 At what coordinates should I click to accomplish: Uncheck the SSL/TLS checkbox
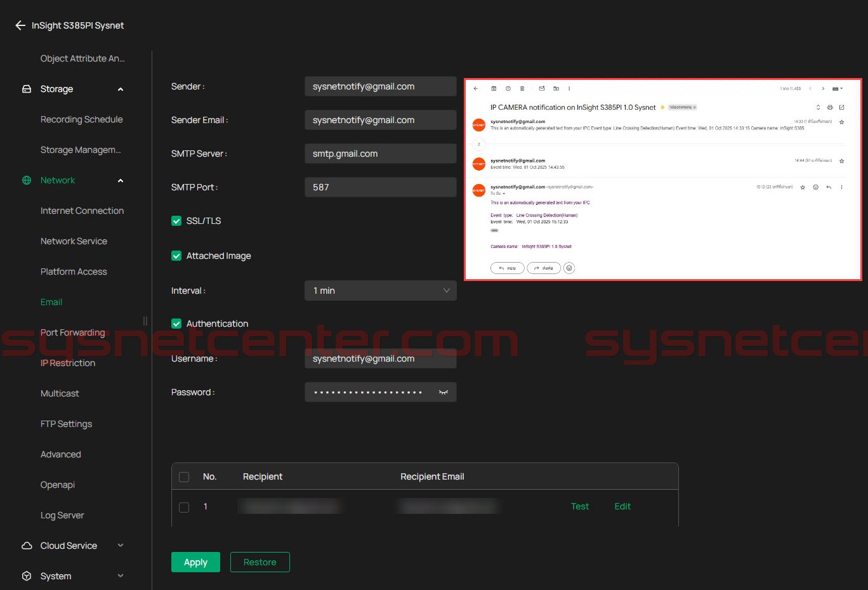coord(176,221)
